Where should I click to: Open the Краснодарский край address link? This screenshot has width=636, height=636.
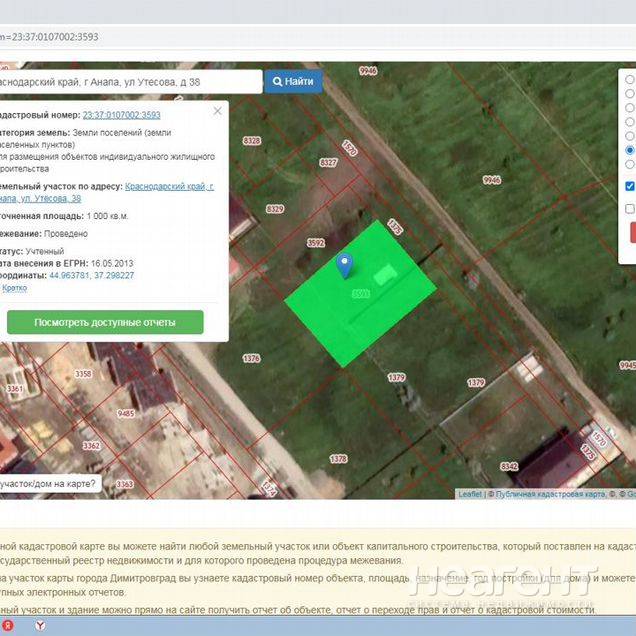tap(168, 187)
